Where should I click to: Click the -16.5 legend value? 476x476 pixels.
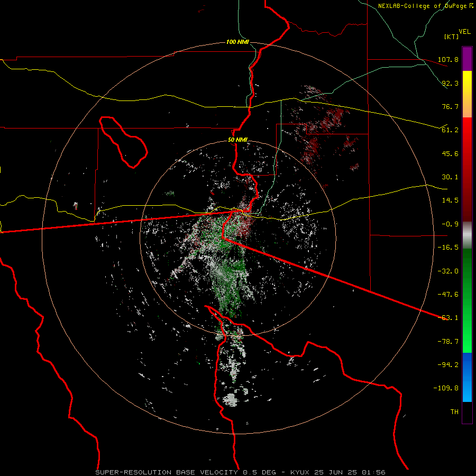[448, 248]
